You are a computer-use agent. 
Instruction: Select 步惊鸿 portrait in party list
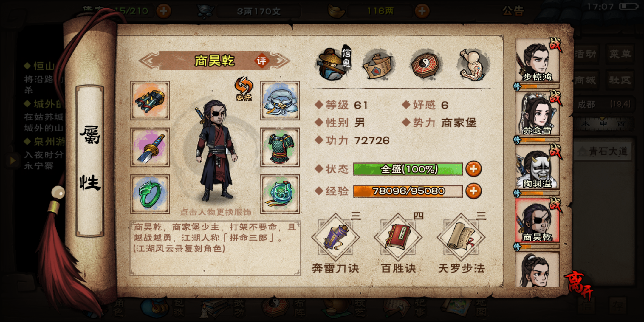pyautogui.click(x=537, y=60)
